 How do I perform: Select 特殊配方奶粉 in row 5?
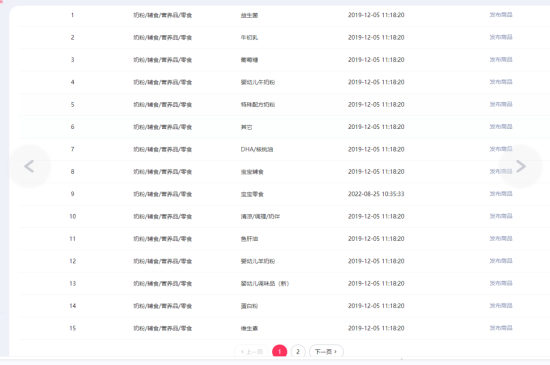pyautogui.click(x=258, y=105)
